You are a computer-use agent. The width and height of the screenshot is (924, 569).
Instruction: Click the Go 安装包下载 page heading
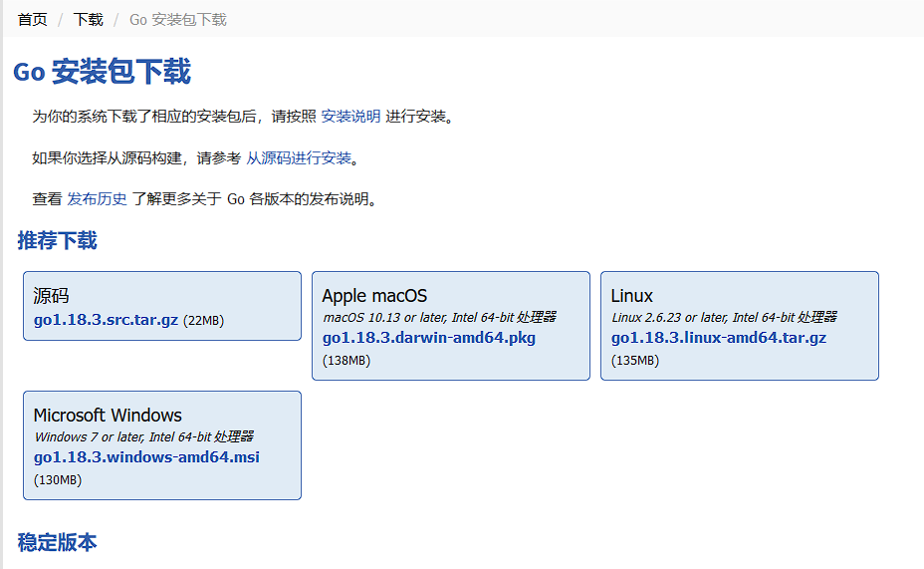pos(102,72)
